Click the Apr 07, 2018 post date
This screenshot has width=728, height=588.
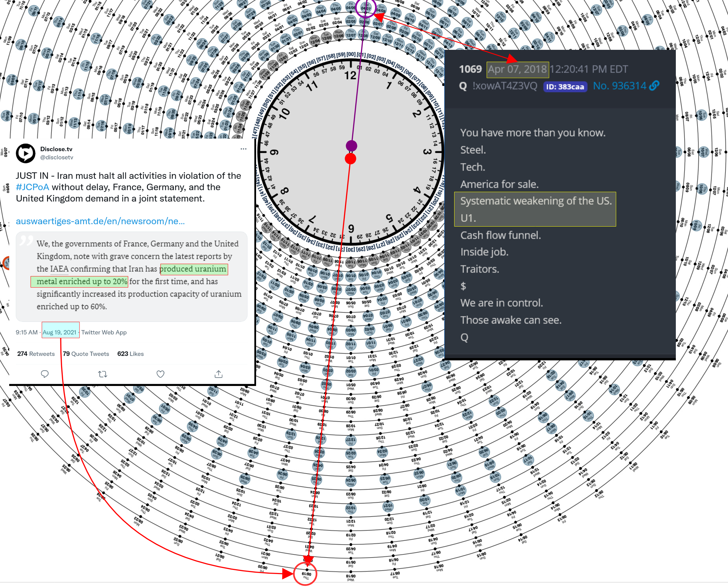[517, 69]
